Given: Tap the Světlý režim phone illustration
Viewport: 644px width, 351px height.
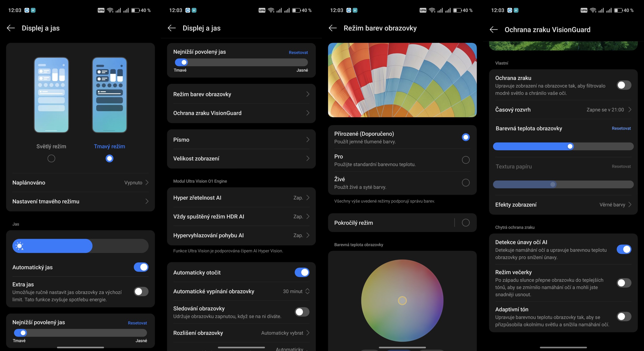Looking at the screenshot, I should tap(51, 95).
